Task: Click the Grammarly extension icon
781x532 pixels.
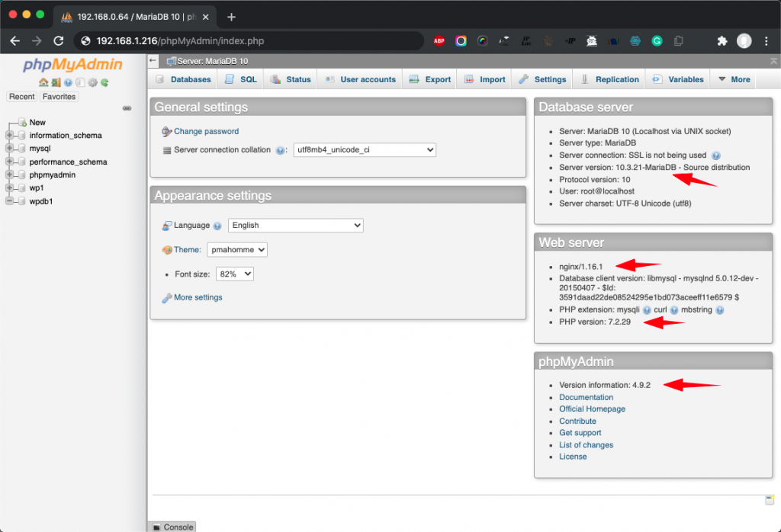Action: click(657, 41)
